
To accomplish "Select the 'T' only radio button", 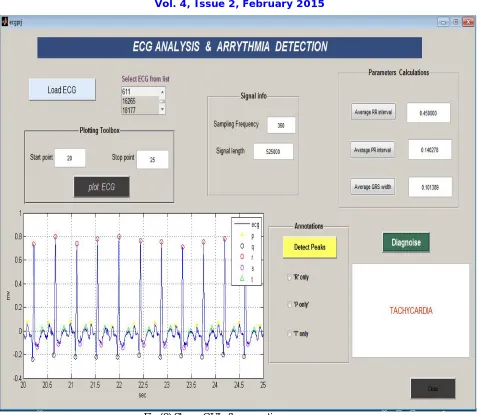I will [x=289, y=334].
